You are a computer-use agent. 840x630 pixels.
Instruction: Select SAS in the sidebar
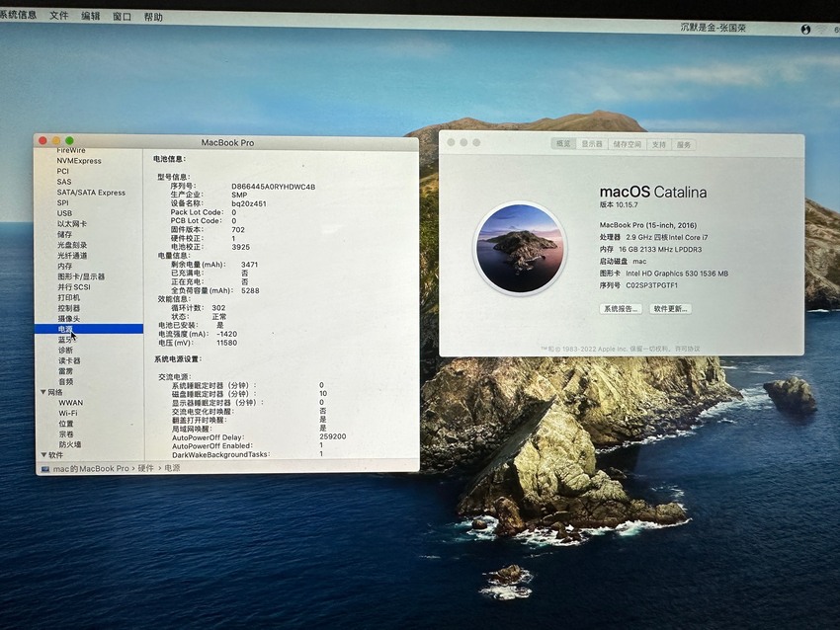[64, 182]
